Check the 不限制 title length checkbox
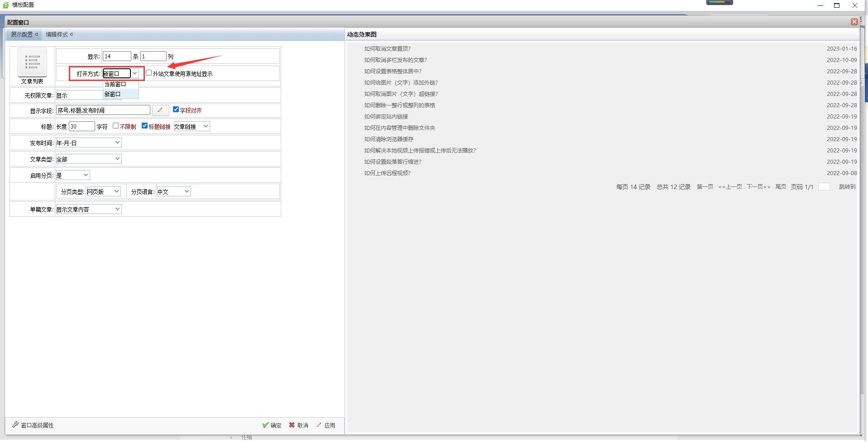868x442 pixels. [116, 126]
